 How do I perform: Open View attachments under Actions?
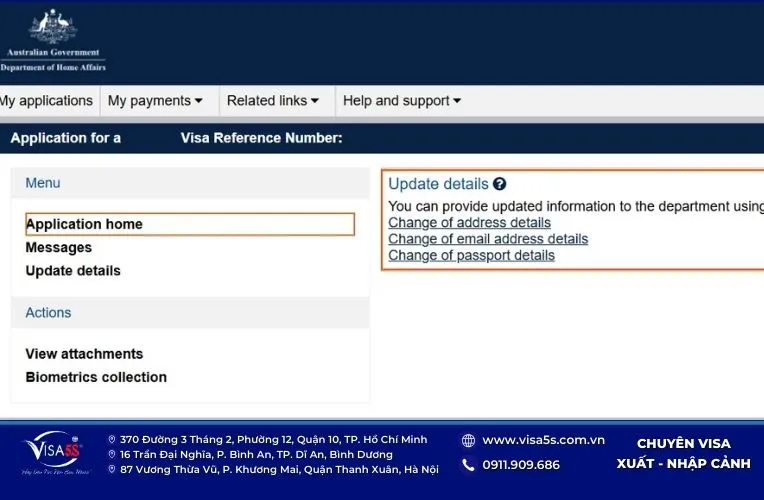84,354
